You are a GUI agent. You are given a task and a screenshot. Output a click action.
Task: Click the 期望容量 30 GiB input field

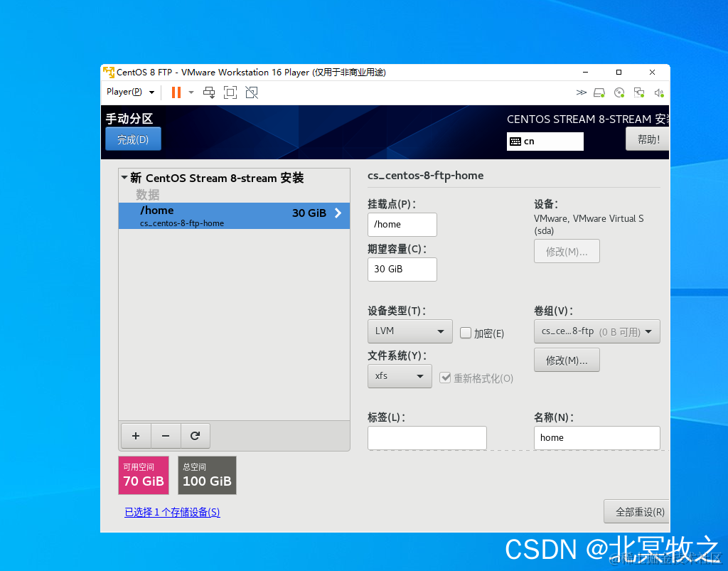point(402,270)
